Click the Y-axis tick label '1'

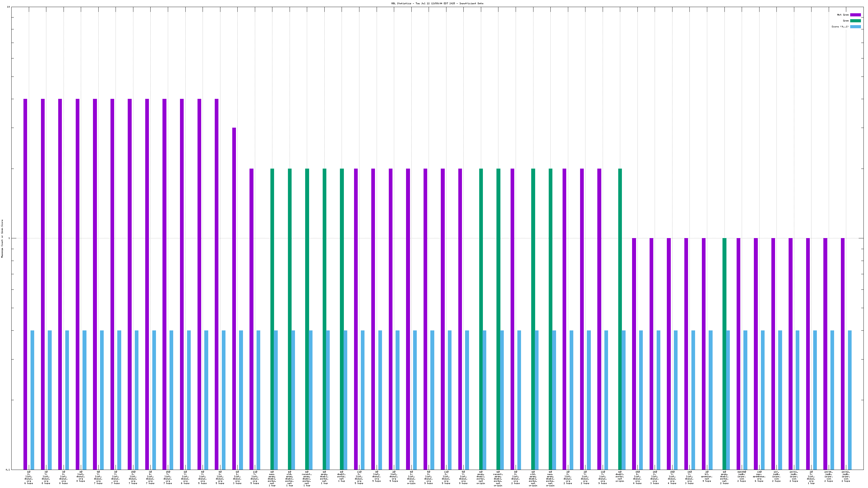9,238
